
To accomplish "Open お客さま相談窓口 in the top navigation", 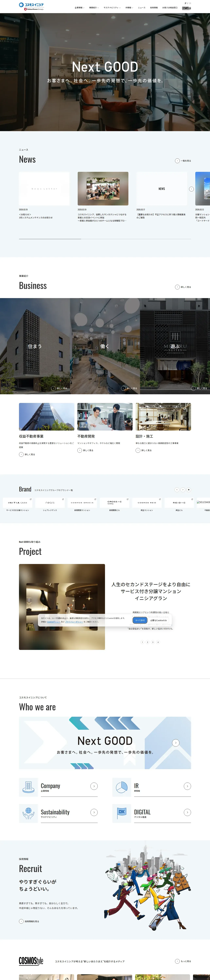I will coord(170,8).
